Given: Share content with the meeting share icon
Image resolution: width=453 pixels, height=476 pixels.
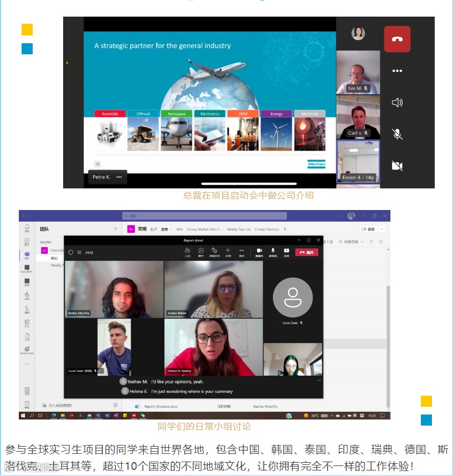Looking at the screenshot, I should pyautogui.click(x=286, y=252).
